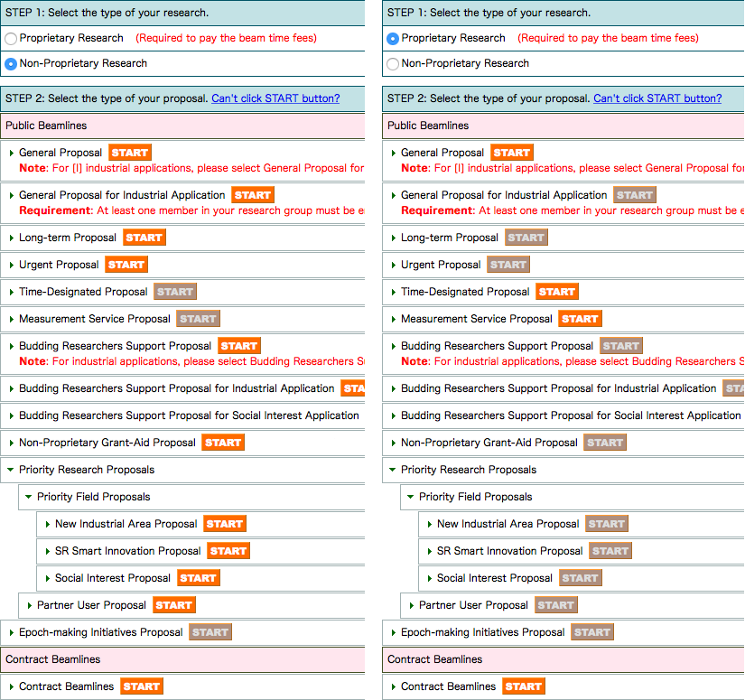Screen dimensions: 745x700
Task: Open "Can't click START button?" link in right panel
Action: (657, 98)
